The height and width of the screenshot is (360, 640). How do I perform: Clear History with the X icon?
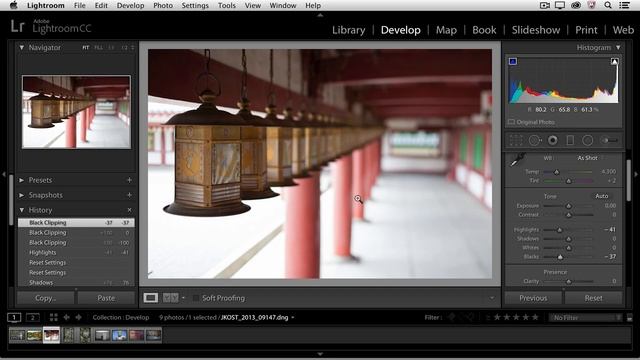tap(129, 210)
